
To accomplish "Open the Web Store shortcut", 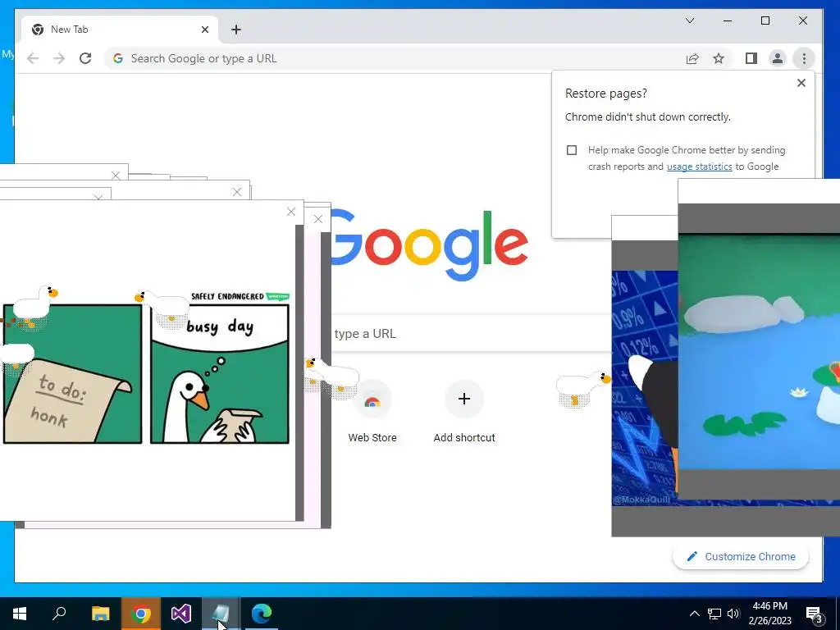I will (x=372, y=412).
